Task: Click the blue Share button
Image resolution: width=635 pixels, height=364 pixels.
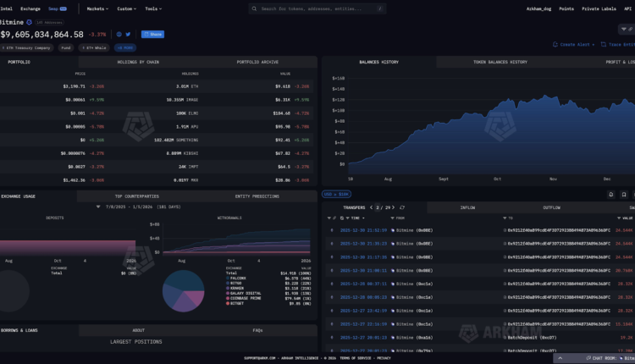Action: [152, 35]
